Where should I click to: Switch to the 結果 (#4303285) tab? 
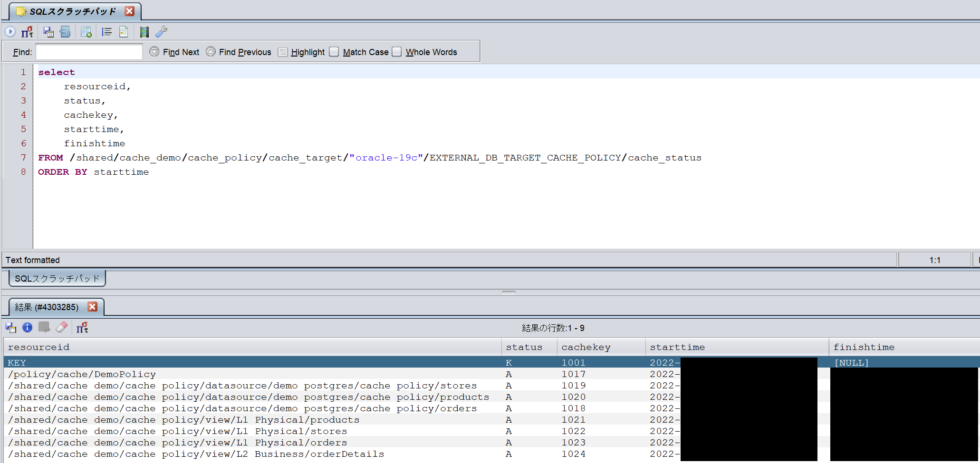(x=47, y=307)
